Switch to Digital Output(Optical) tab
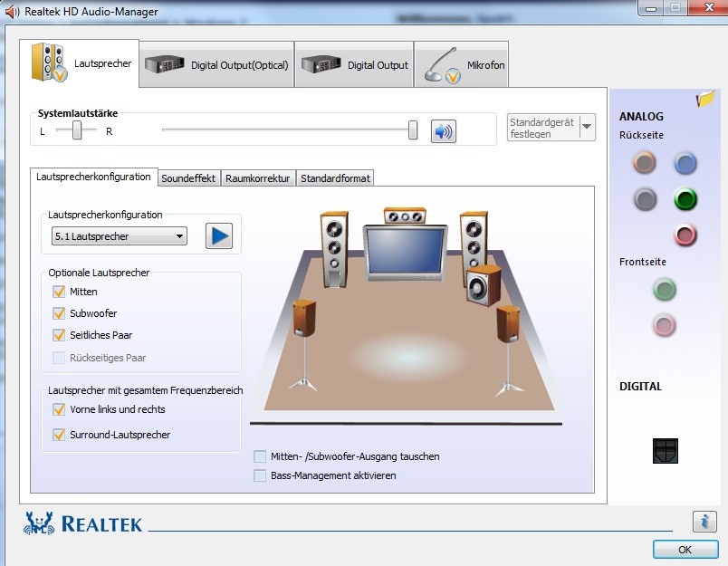Image resolution: width=728 pixels, height=566 pixels. (216, 65)
